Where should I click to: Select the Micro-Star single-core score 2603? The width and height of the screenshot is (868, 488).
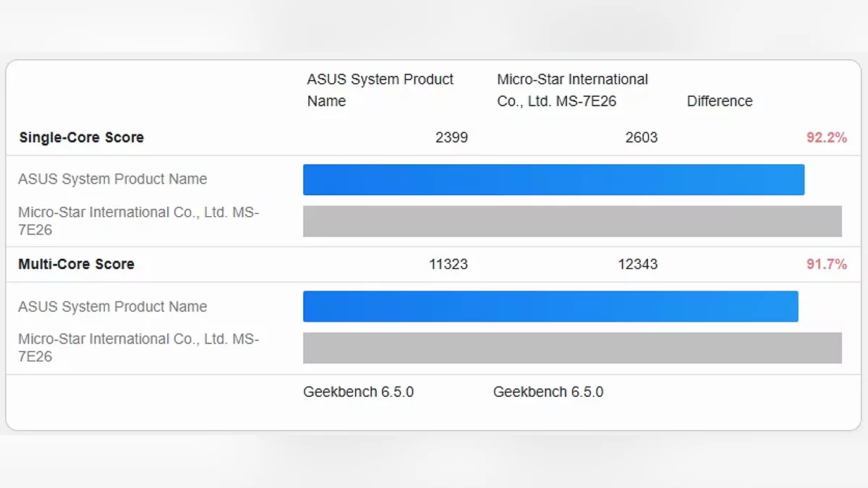(641, 137)
